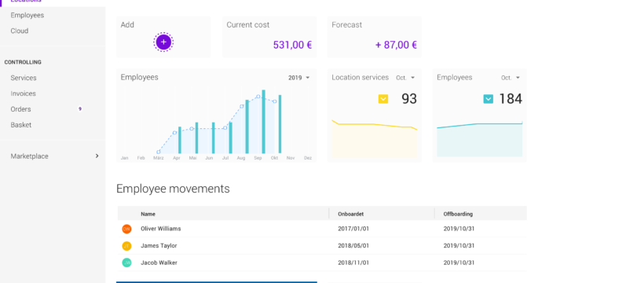This screenshot has width=644, height=283.
Task: Click Jacob Walker's green avatar icon
Action: click(x=126, y=263)
